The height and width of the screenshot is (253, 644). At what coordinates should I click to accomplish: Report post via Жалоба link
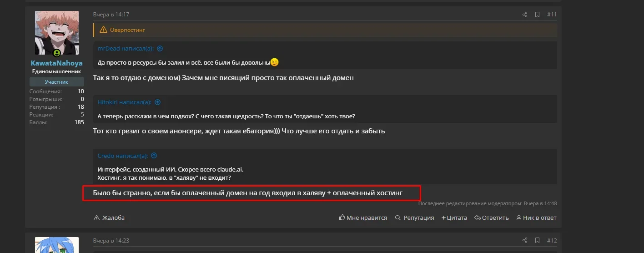[x=109, y=218]
